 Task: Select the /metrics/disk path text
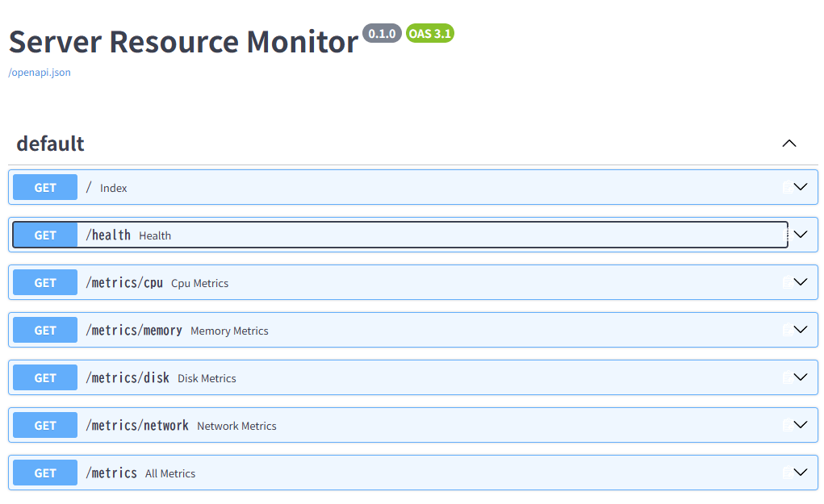(x=128, y=377)
